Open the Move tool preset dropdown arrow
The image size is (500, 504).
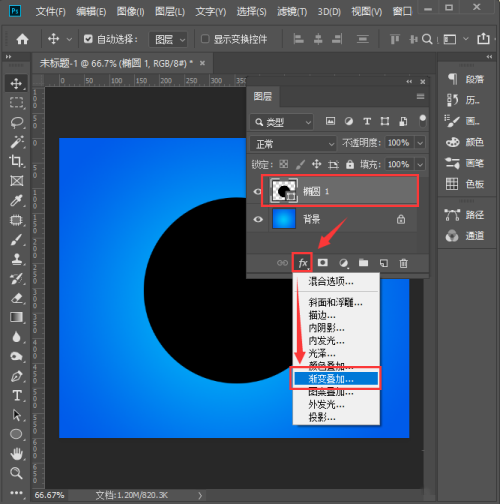[69, 39]
